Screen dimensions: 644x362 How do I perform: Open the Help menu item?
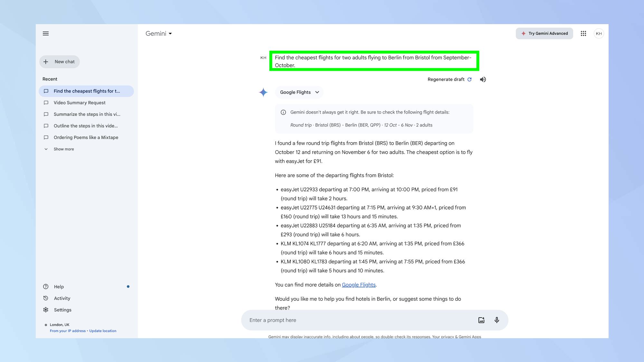coord(58,286)
